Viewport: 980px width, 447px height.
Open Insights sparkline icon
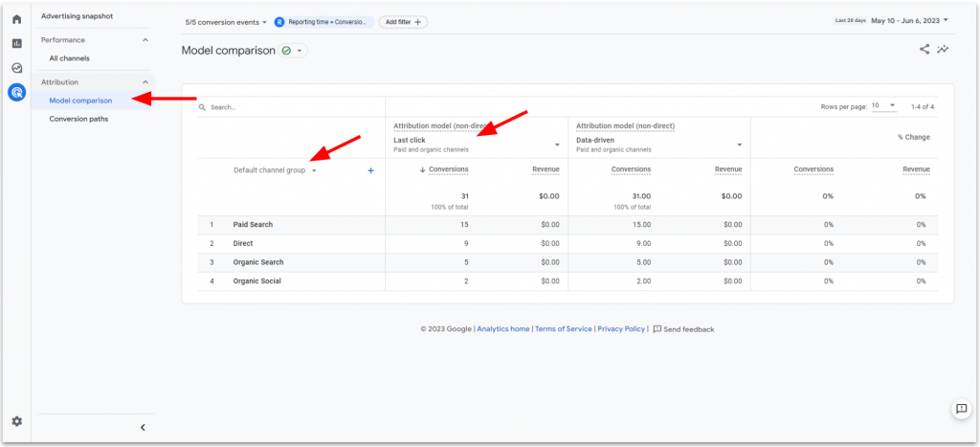944,50
